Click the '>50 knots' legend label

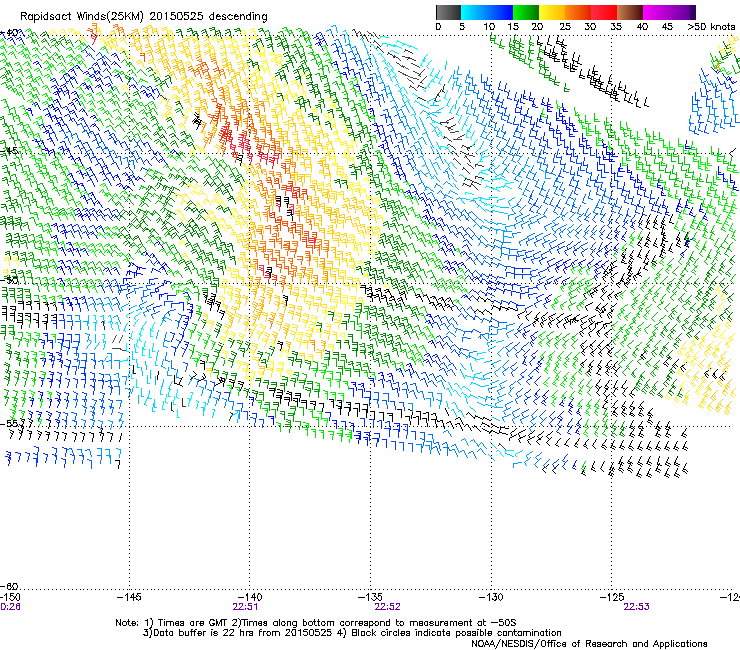pos(711,27)
